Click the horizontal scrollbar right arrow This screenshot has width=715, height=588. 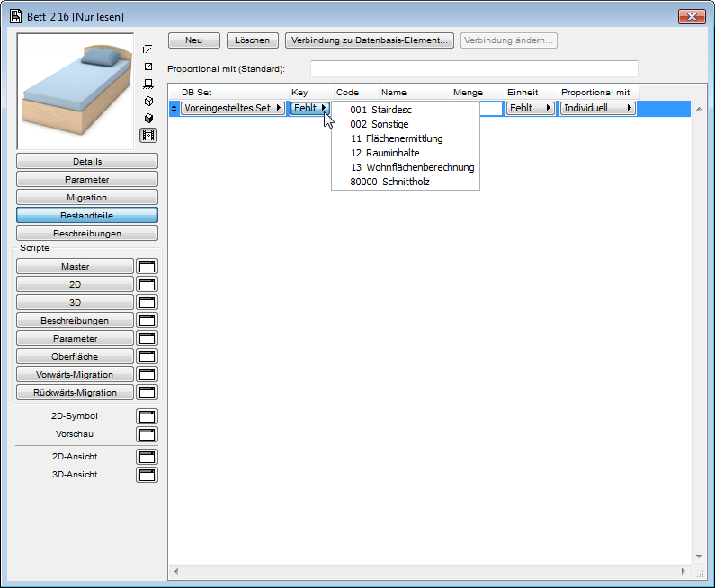684,571
